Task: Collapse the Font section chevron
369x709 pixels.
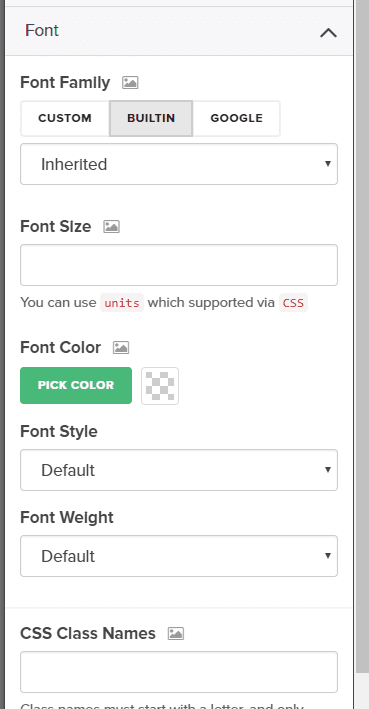Action: (328, 33)
